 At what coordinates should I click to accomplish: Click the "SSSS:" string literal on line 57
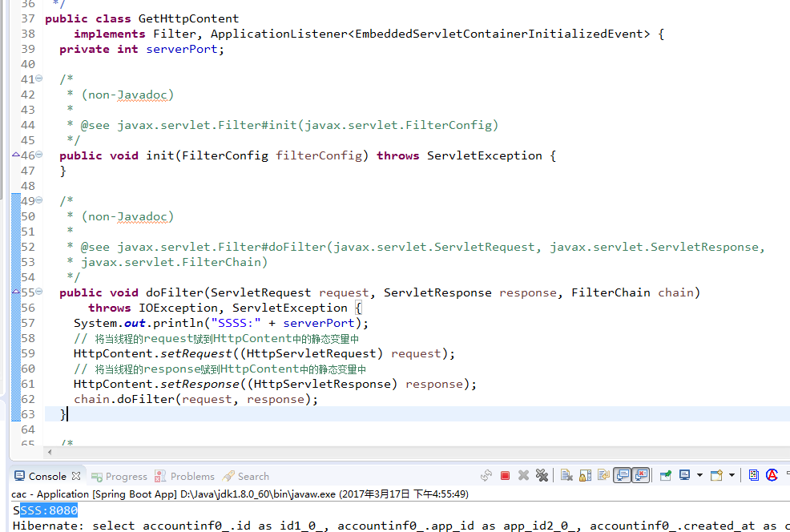tap(236, 324)
